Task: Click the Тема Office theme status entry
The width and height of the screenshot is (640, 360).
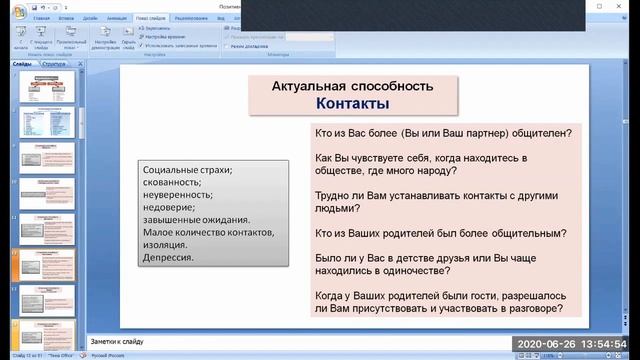Action: coord(60,356)
